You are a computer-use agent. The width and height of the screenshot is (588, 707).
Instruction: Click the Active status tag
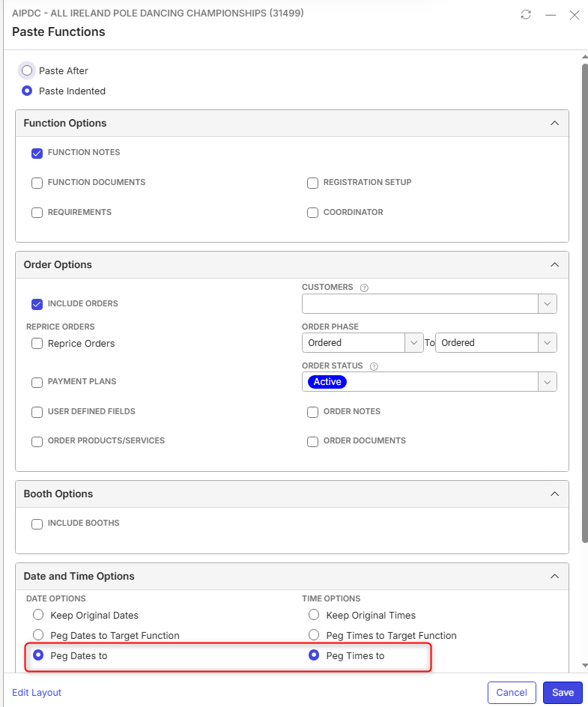click(x=327, y=382)
